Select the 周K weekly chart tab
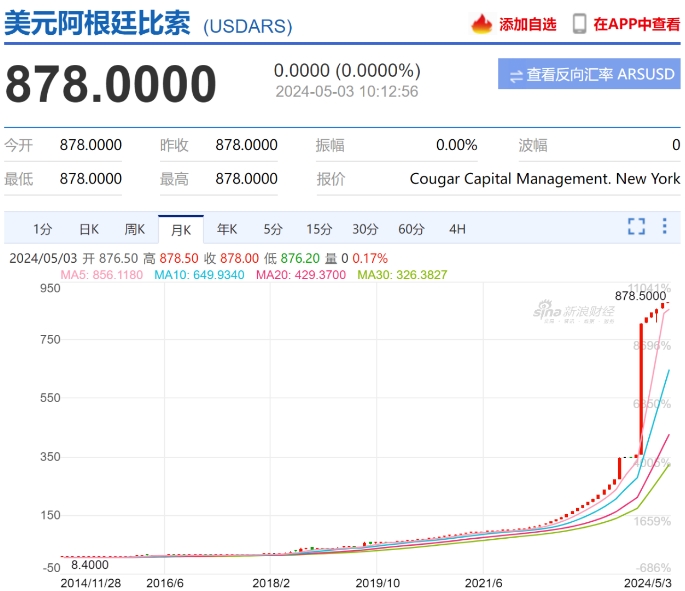 tap(135, 228)
